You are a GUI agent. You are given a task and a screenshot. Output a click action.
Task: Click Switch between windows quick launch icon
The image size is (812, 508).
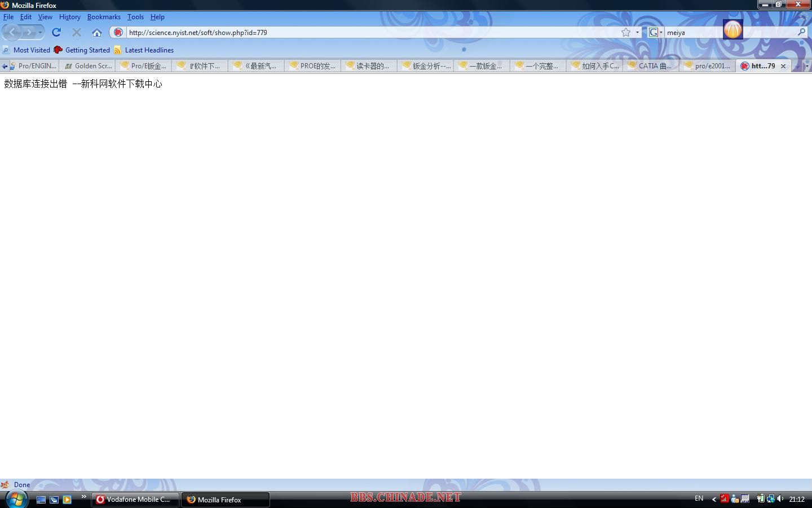pos(54,500)
